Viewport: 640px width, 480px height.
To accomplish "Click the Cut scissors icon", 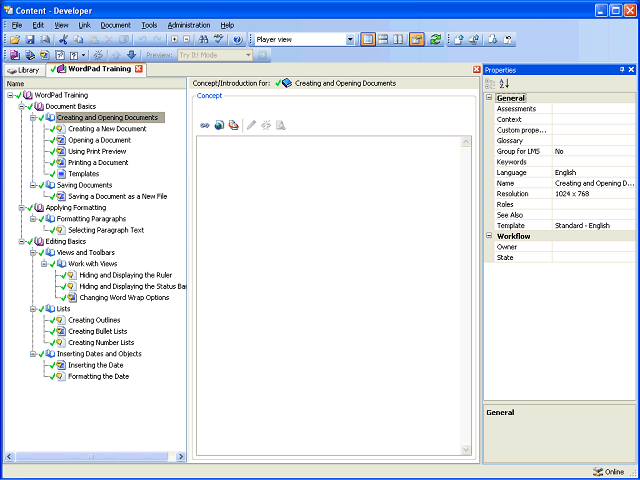I will 63,40.
